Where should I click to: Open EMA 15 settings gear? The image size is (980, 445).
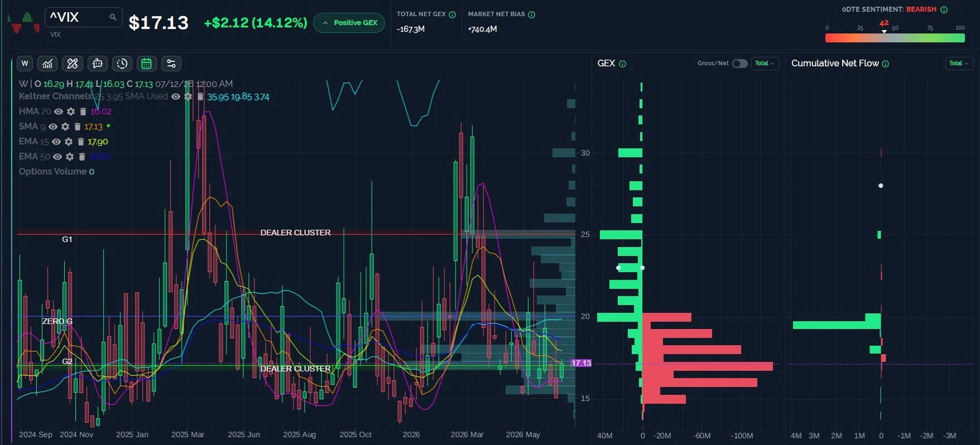tap(69, 142)
